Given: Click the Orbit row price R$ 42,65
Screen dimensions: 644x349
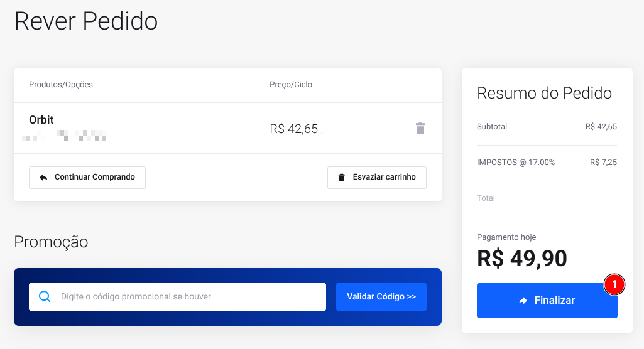Looking at the screenshot, I should pos(294,129).
